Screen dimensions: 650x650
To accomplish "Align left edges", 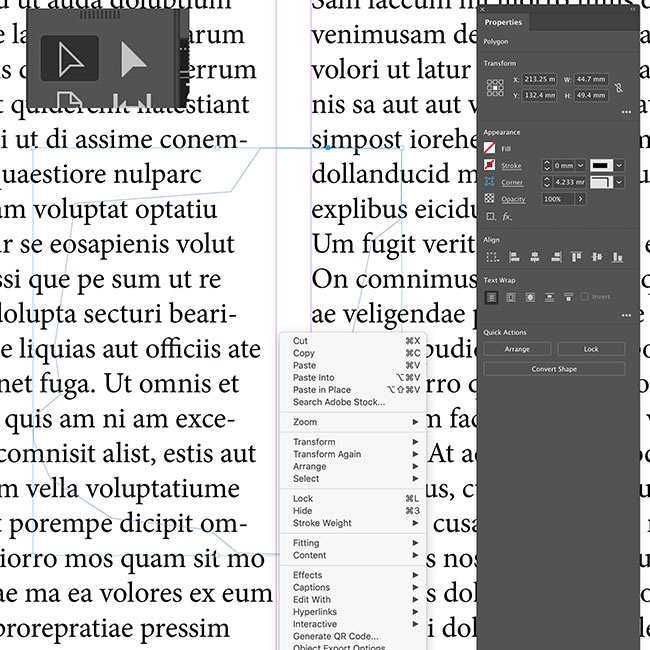I will pos(514,257).
